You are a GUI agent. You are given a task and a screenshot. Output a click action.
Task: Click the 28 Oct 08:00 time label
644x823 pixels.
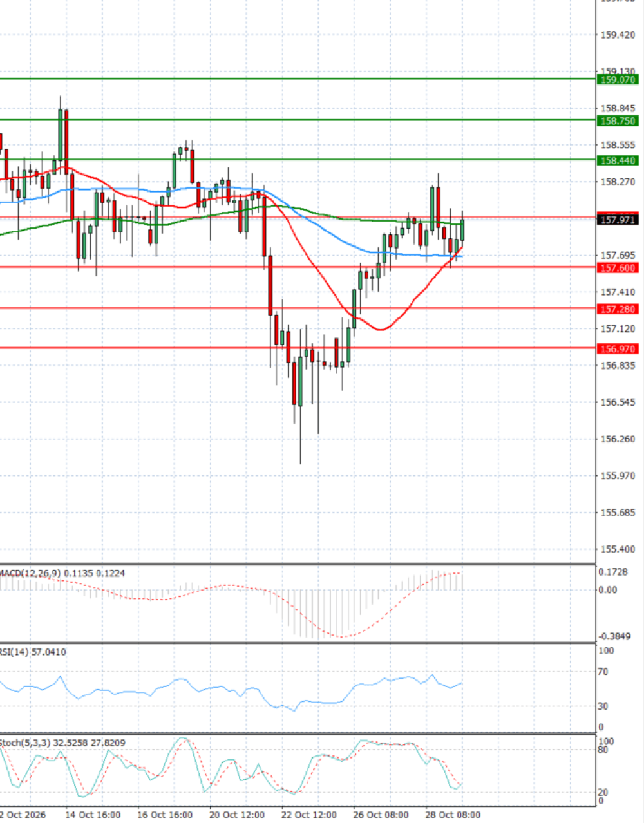(x=453, y=815)
